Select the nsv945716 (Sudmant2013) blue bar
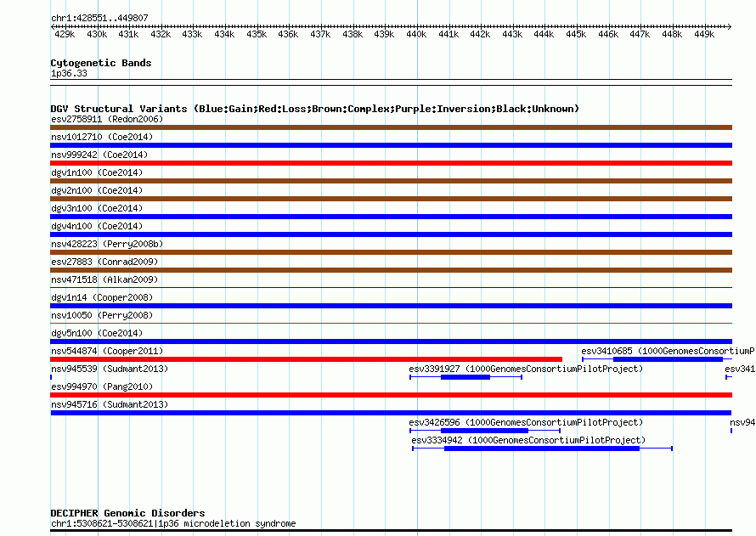 click(x=391, y=413)
